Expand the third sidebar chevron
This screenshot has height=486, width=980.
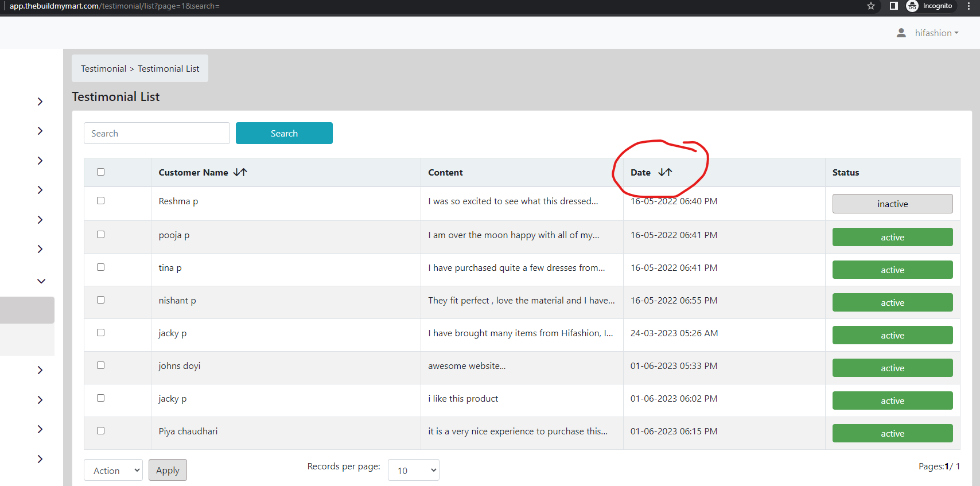pyautogui.click(x=40, y=161)
